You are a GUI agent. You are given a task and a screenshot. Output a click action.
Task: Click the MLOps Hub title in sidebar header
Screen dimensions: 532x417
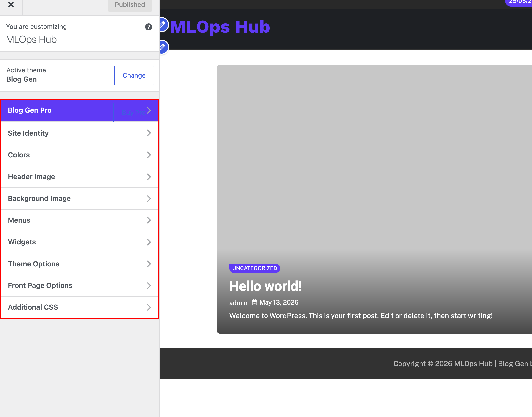click(31, 40)
